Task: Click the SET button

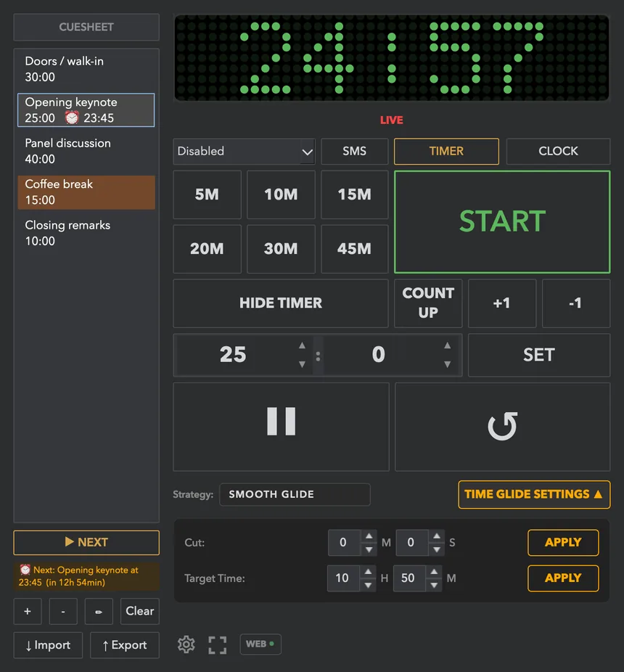Action: [x=539, y=356]
